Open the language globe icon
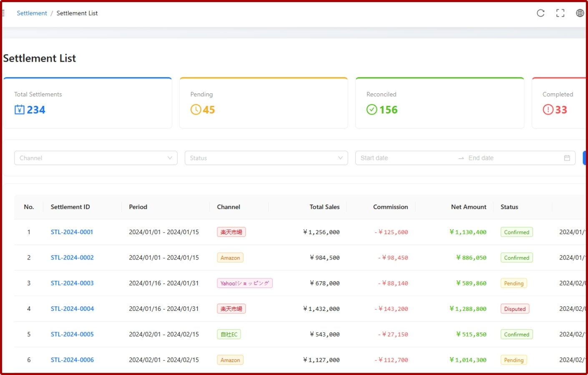Image resolution: width=588 pixels, height=375 pixels. [580, 13]
